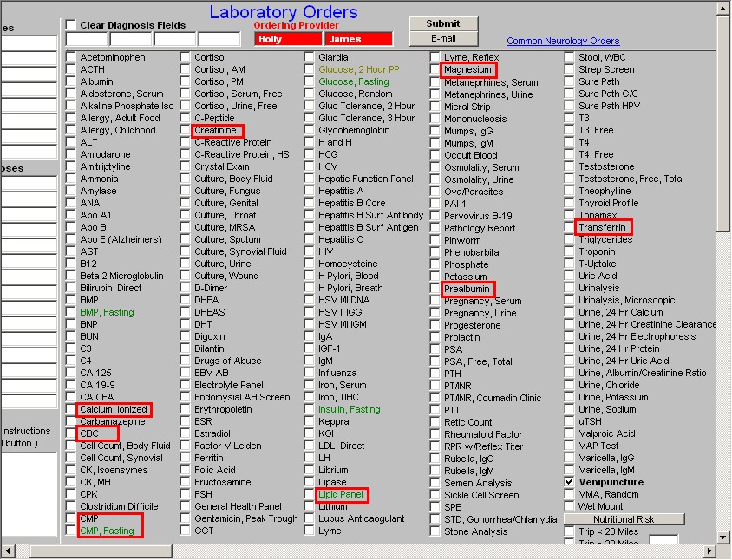Click the Glucose, 2 Hour PP label

(358, 69)
